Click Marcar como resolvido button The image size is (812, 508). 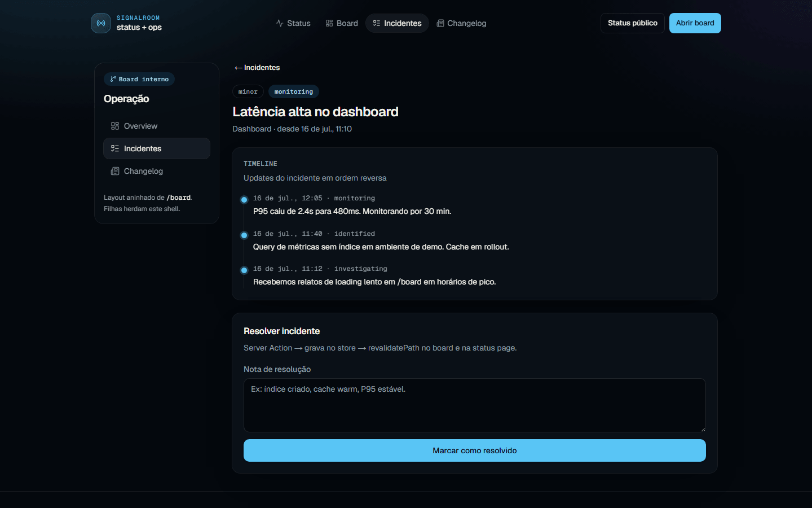tap(475, 450)
